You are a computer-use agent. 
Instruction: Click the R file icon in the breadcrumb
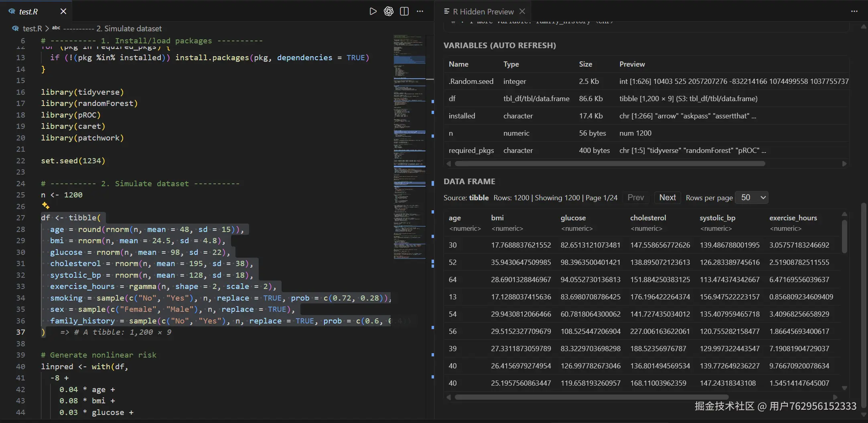tap(15, 28)
